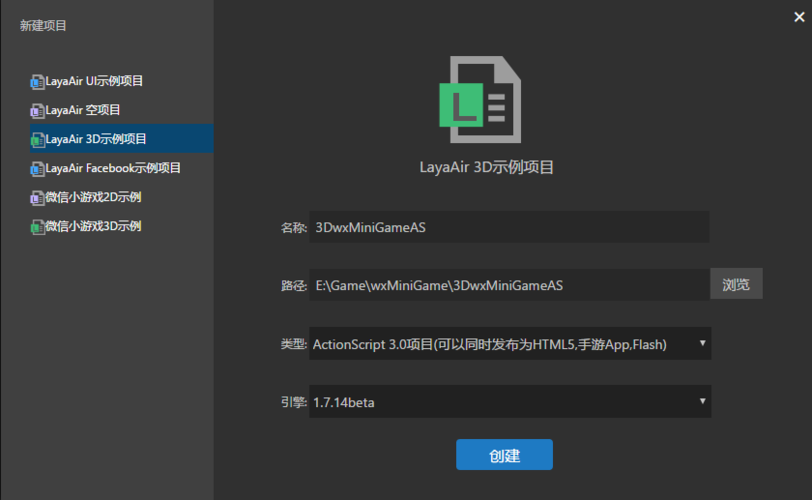Click the 微信小游戏2D示例 file icon
The height and width of the screenshot is (500, 812).
point(37,198)
